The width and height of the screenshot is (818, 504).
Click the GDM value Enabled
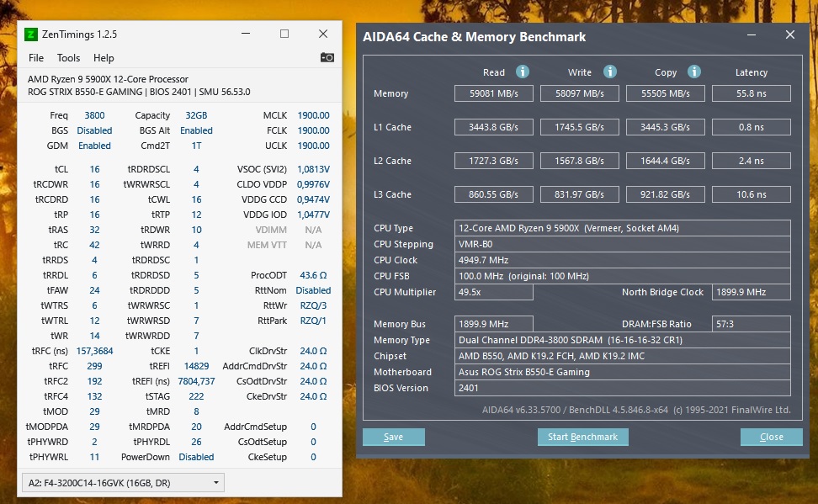[x=94, y=146]
